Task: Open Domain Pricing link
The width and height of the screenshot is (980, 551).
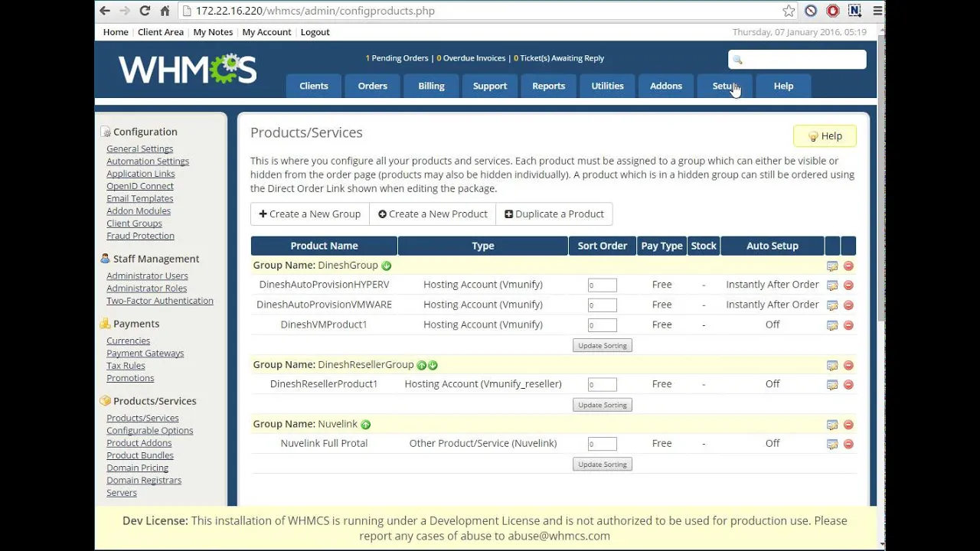Action: 138,468
